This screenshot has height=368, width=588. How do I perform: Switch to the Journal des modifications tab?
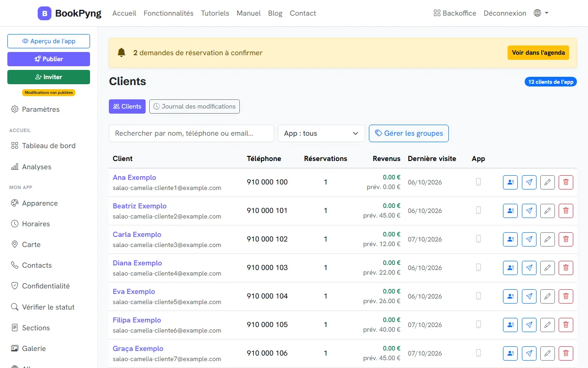pyautogui.click(x=194, y=106)
